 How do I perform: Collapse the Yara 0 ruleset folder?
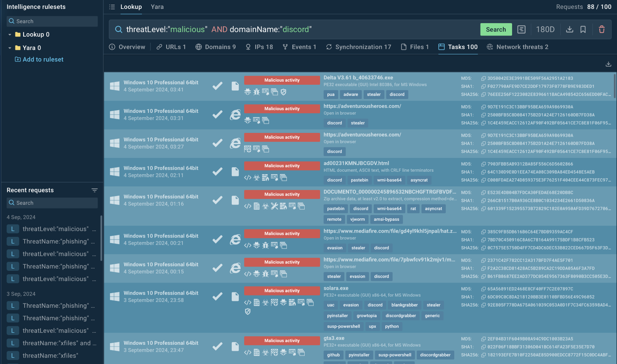point(10,48)
